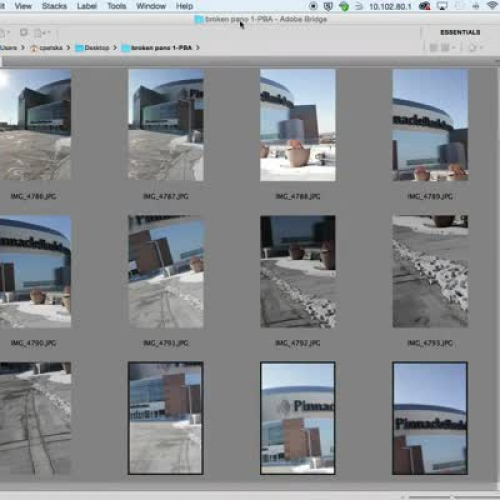This screenshot has width=500, height=500.
Task: Select the IMG_4786.JPG thumbnail
Action: [35, 125]
